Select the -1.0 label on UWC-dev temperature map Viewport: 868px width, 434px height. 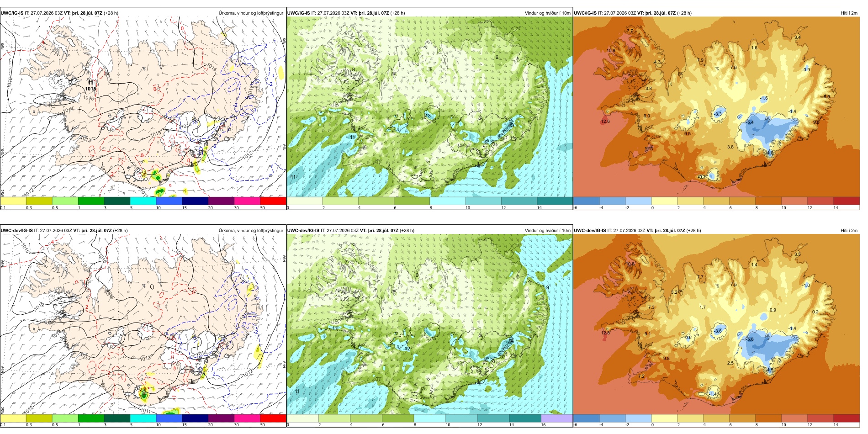pos(806,286)
